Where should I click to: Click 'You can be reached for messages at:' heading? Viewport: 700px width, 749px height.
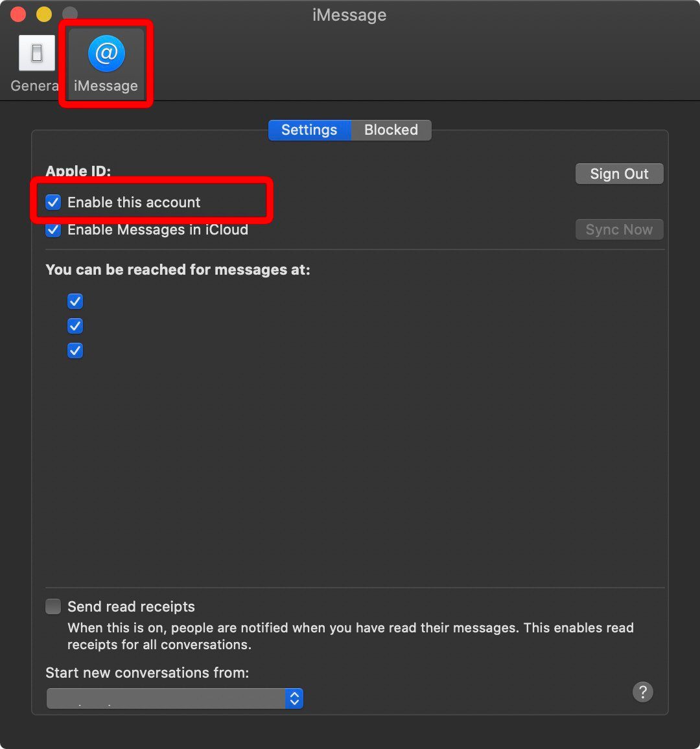point(178,270)
